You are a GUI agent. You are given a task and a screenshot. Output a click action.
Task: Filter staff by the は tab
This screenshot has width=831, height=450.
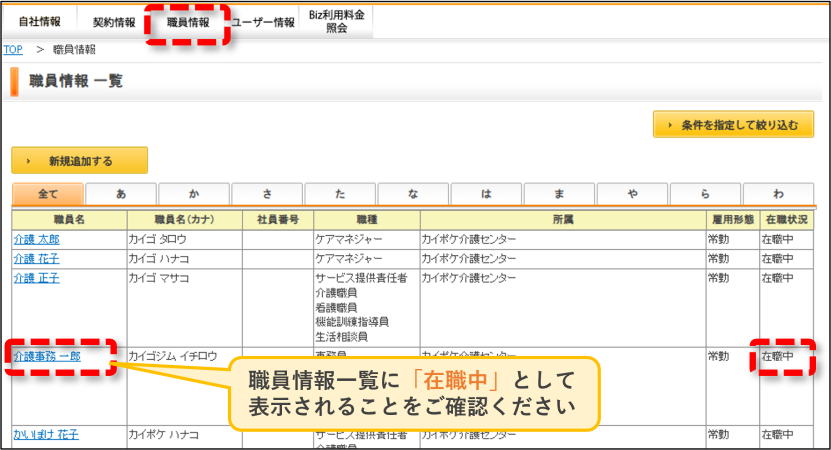point(487,194)
